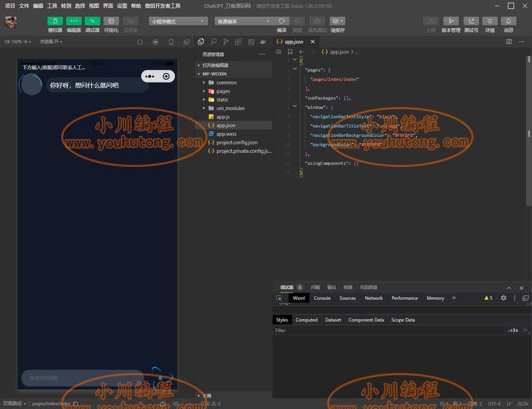Click the editor bookmark icon
The width and height of the screenshot is (532, 409).
(x=290, y=52)
